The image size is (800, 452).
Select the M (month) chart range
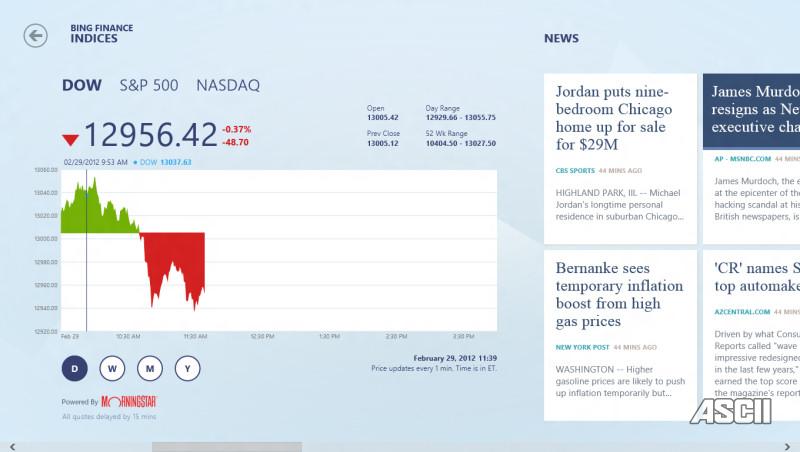(x=149, y=369)
